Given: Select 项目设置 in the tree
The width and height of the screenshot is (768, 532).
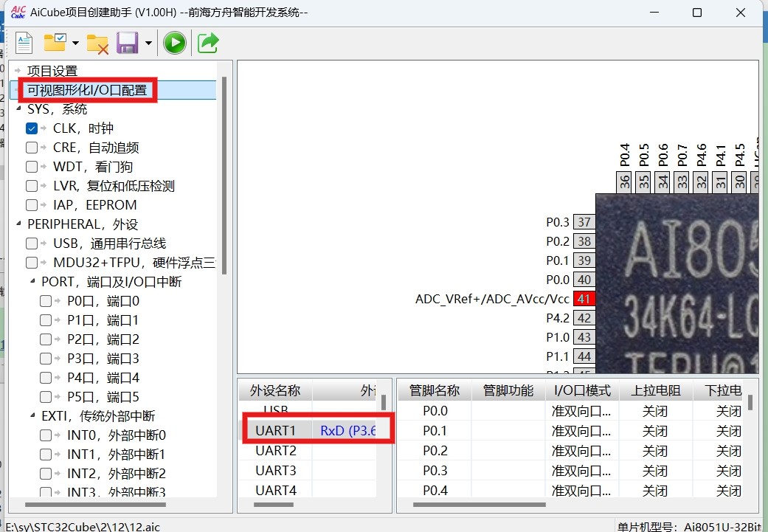Looking at the screenshot, I should (x=52, y=72).
